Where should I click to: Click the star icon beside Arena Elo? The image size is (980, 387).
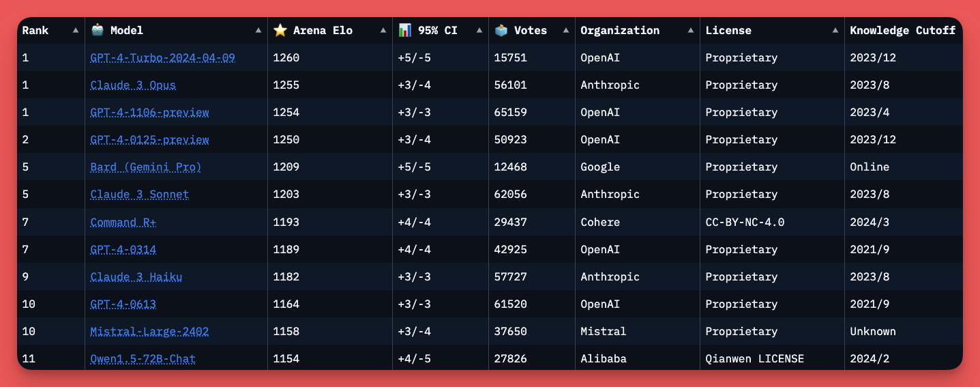[x=280, y=30]
